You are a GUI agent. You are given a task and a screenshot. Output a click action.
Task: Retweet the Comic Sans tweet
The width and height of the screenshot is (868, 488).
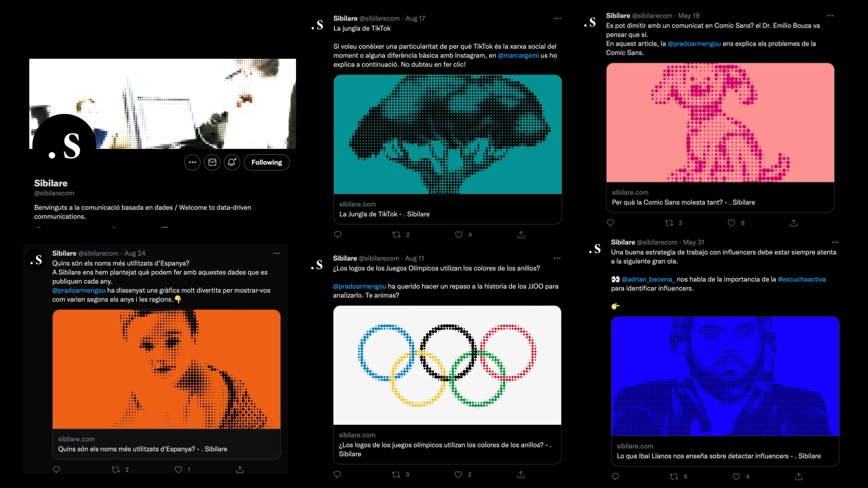669,223
